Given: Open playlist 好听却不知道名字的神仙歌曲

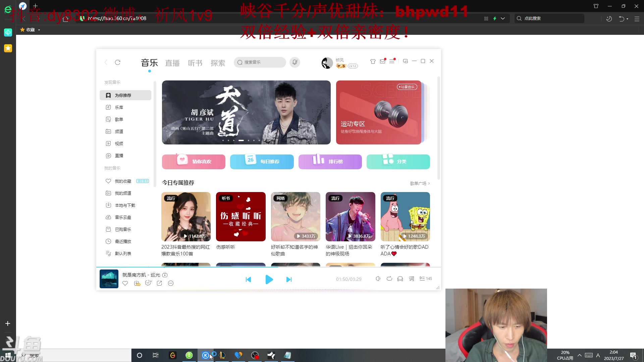Looking at the screenshot, I should tap(296, 217).
